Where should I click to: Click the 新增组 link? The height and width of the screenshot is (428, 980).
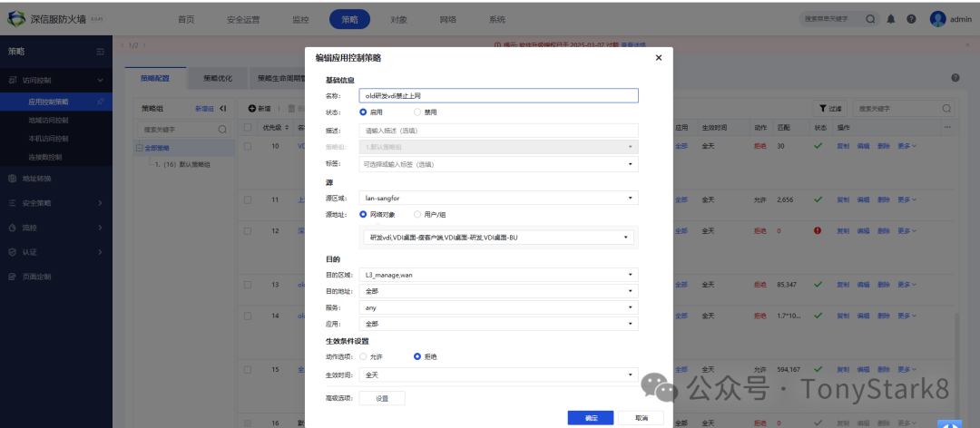(x=204, y=108)
